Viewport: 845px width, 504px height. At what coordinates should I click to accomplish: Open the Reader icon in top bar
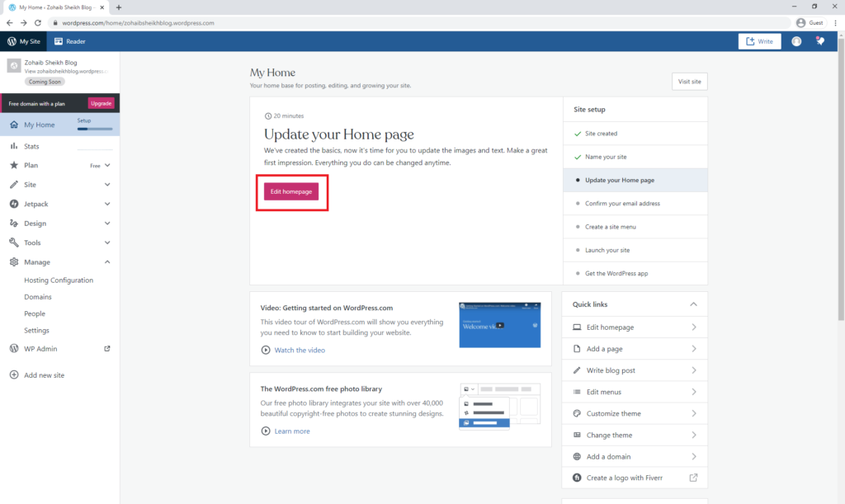coord(59,41)
